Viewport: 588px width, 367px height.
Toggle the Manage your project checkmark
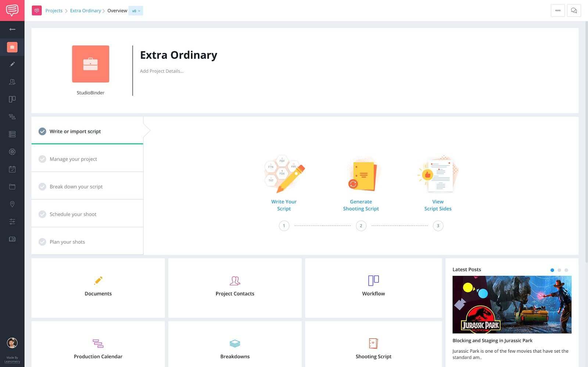42,159
